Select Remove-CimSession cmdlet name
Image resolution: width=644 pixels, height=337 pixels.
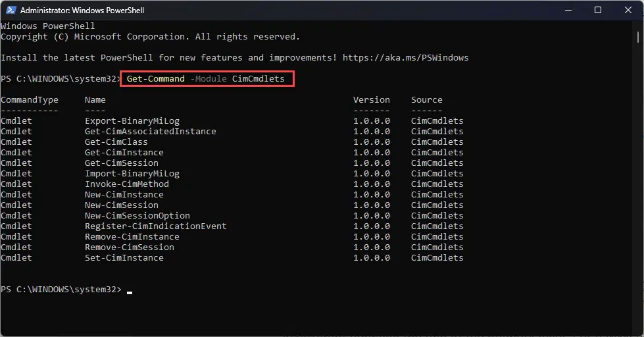[130, 247]
